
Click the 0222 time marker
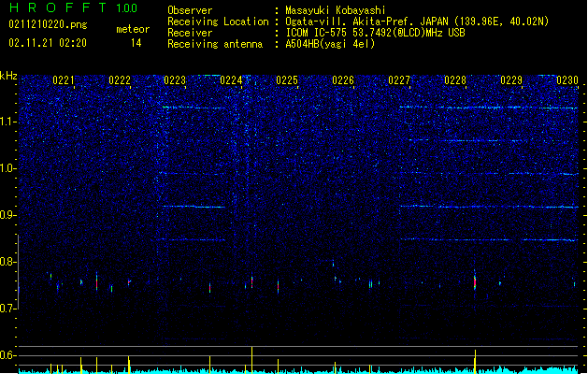(120, 80)
